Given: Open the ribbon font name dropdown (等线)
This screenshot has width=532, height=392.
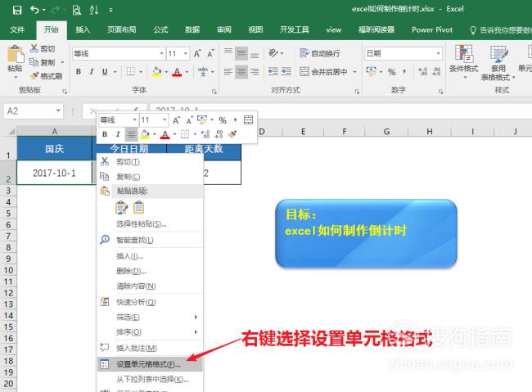Looking at the screenshot, I should coord(161,53).
